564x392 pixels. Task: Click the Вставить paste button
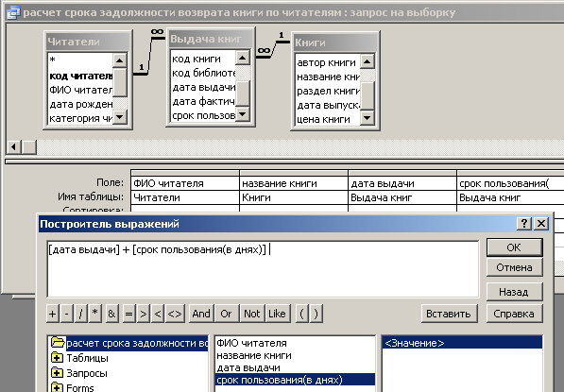(449, 314)
